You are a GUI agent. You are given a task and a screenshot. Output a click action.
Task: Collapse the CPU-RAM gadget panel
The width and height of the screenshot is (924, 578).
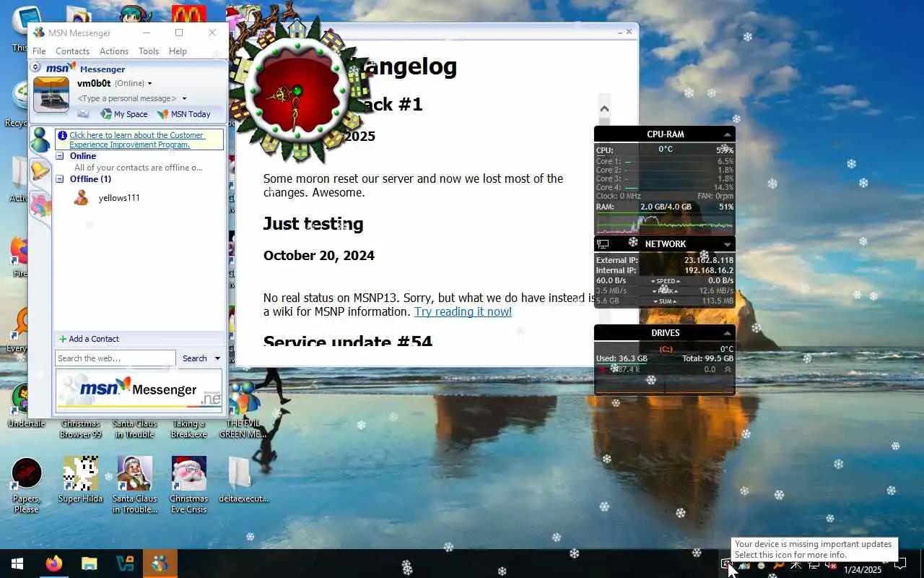click(728, 134)
